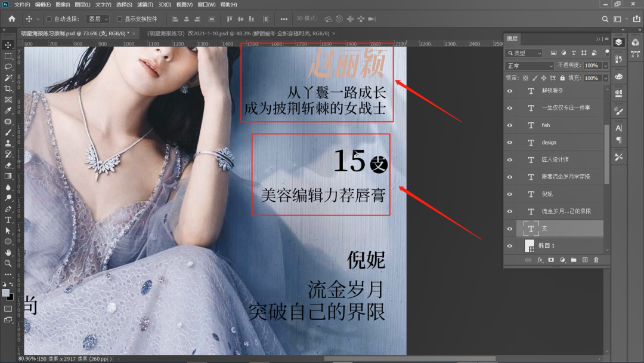
Task: Open the blend mode 正常 dropdown
Action: tap(530, 66)
